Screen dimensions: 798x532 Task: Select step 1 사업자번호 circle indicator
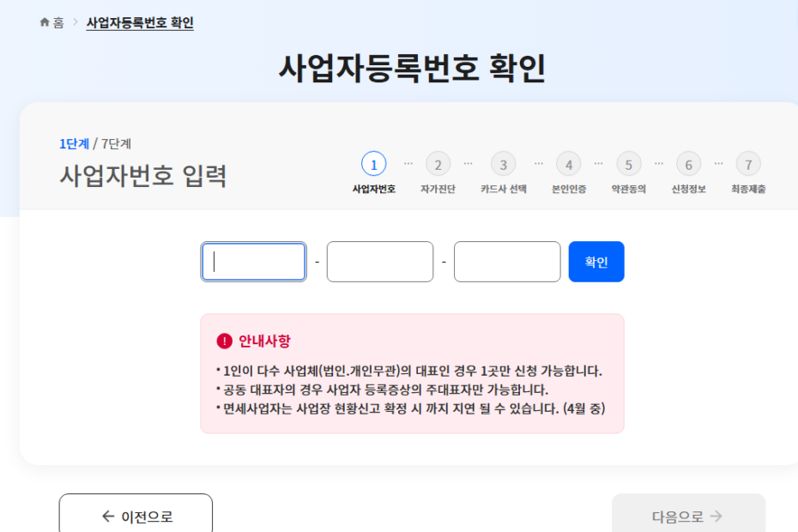(x=374, y=163)
